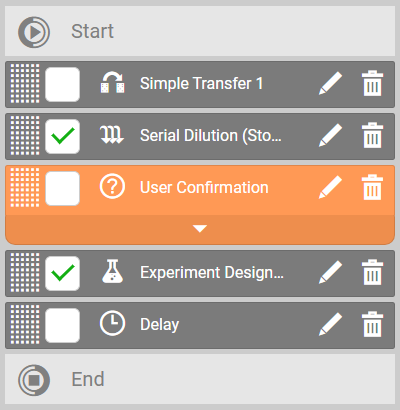Delete the User Confirmation step
The height and width of the screenshot is (410, 400).
tap(372, 187)
